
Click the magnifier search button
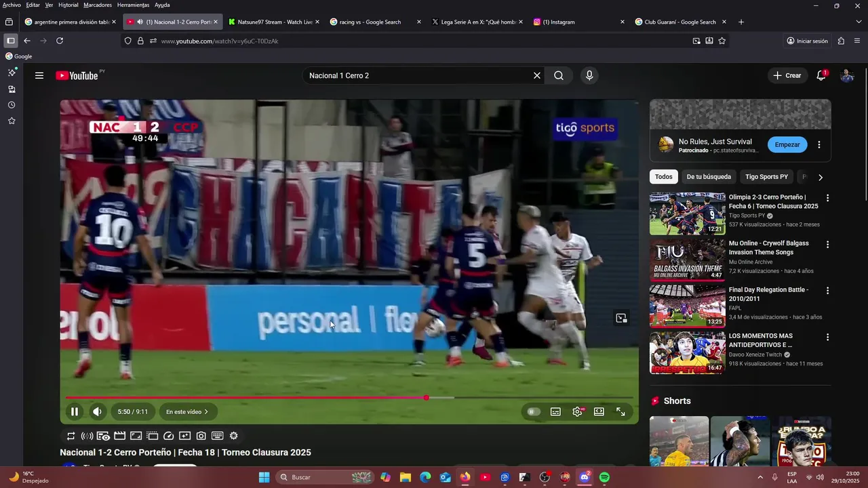pyautogui.click(x=559, y=75)
